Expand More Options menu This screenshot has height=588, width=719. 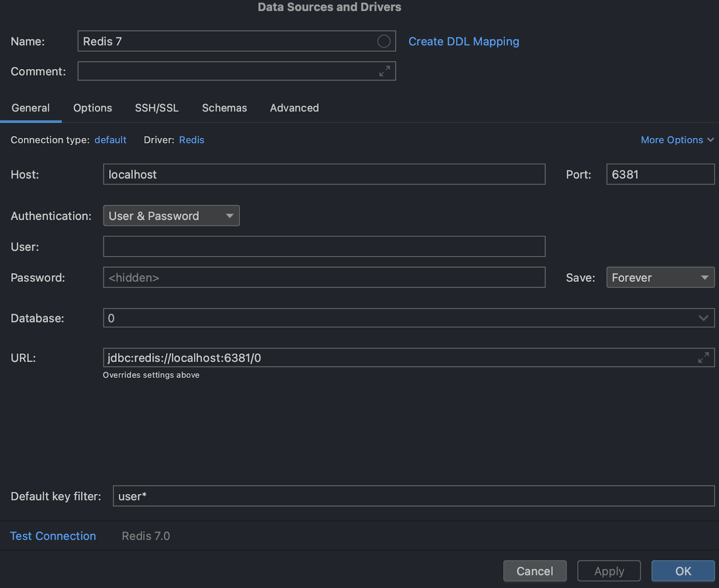click(677, 140)
